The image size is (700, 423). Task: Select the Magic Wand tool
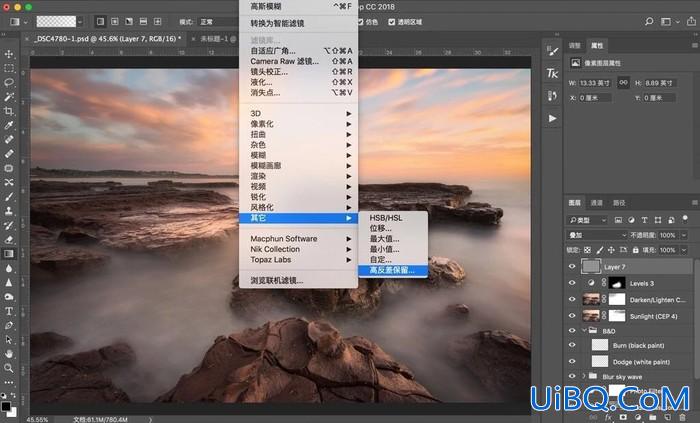[x=8, y=97]
